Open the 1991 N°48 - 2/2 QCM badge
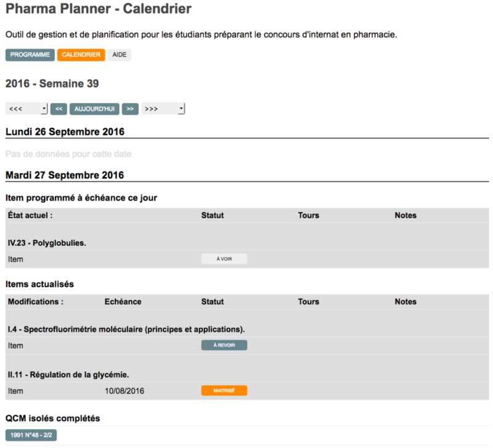493x448 pixels. tap(31, 435)
